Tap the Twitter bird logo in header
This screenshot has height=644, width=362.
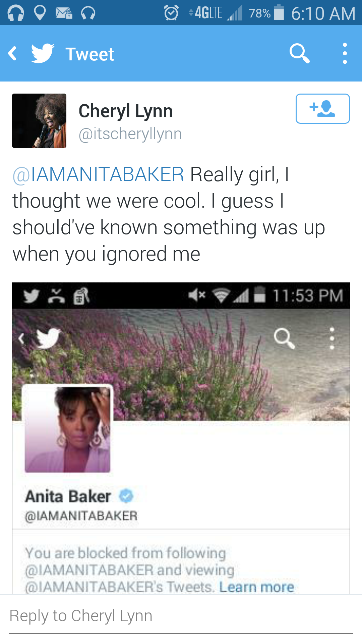tap(43, 53)
